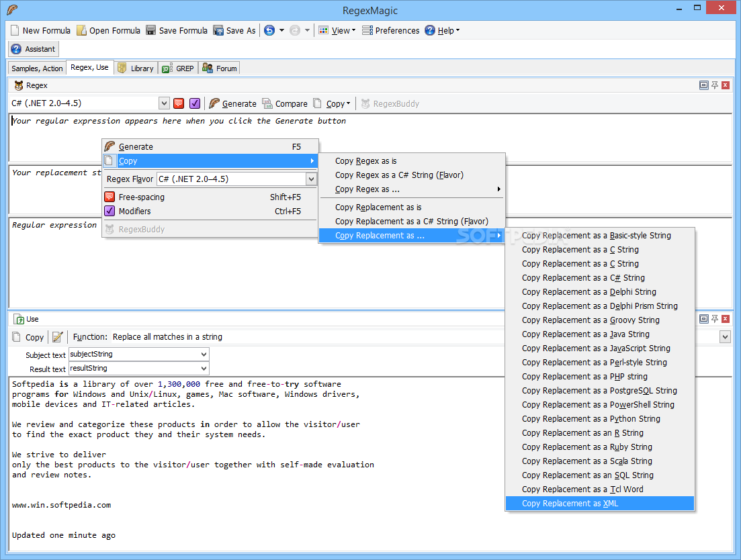The image size is (741, 560).
Task: Open Preferences from the main toolbar
Action: (391, 31)
